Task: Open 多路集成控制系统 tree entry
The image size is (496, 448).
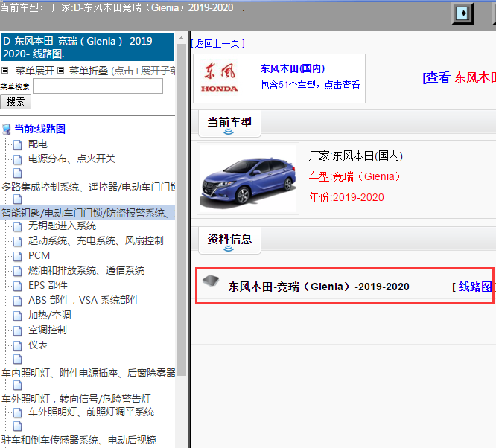Action: [x=89, y=188]
